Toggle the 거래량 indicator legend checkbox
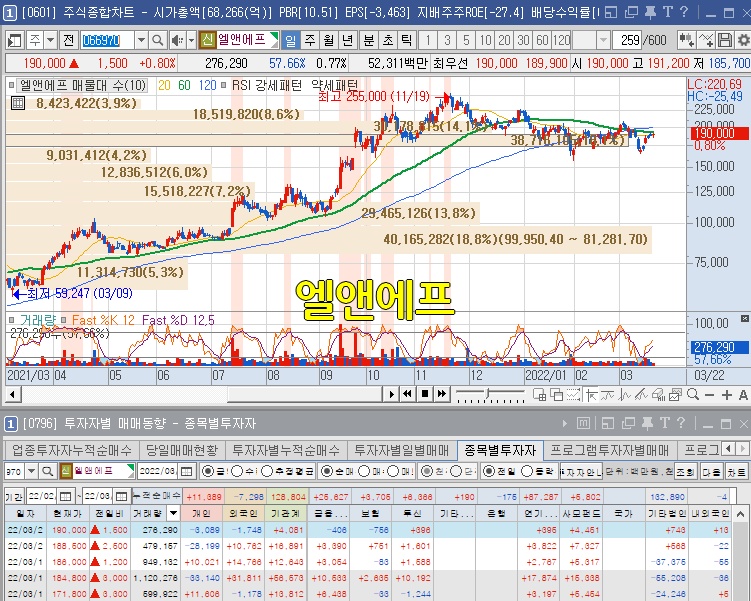The image size is (751, 601). [x=11, y=320]
